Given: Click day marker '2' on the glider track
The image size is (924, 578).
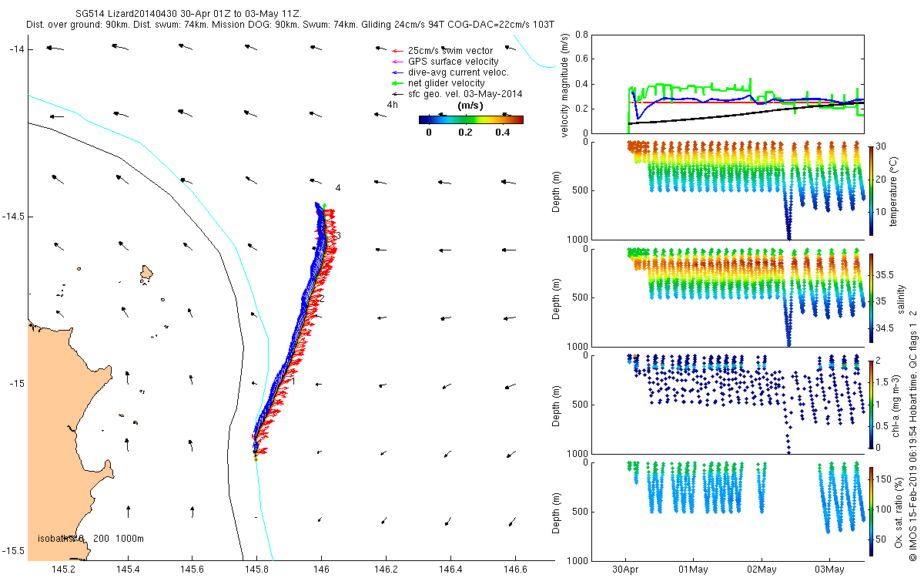Looking at the screenshot, I should [322, 299].
